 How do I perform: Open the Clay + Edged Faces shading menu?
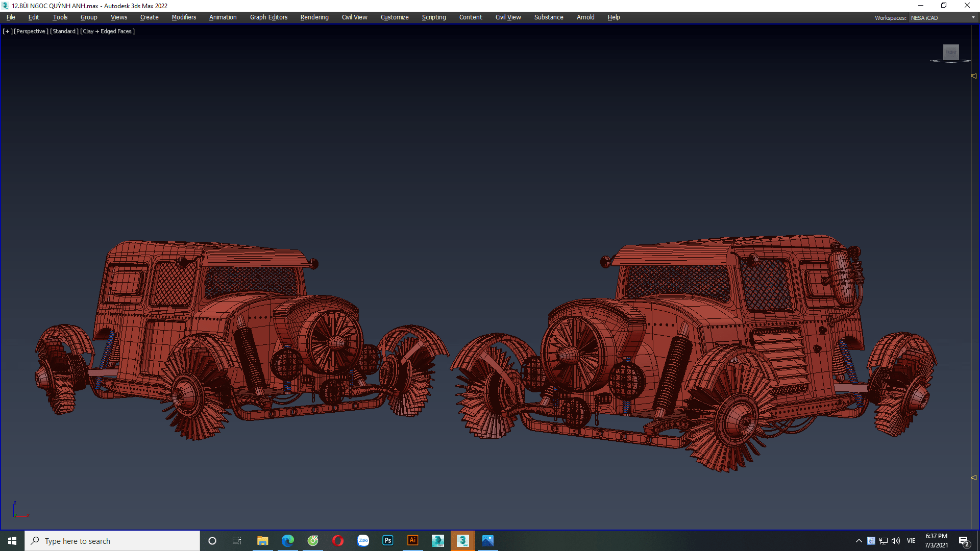(x=108, y=31)
